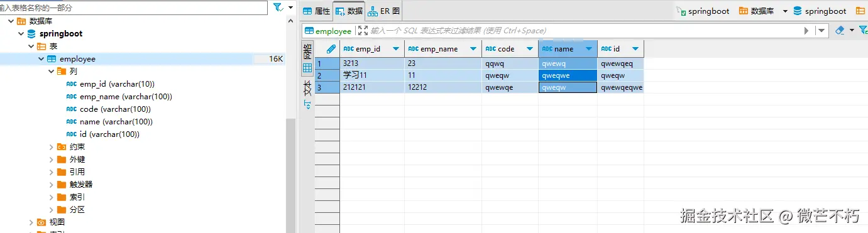The image size is (868, 233).
Task: Open the filter settings dropdown arrow beside funnel
Action: point(291,7)
